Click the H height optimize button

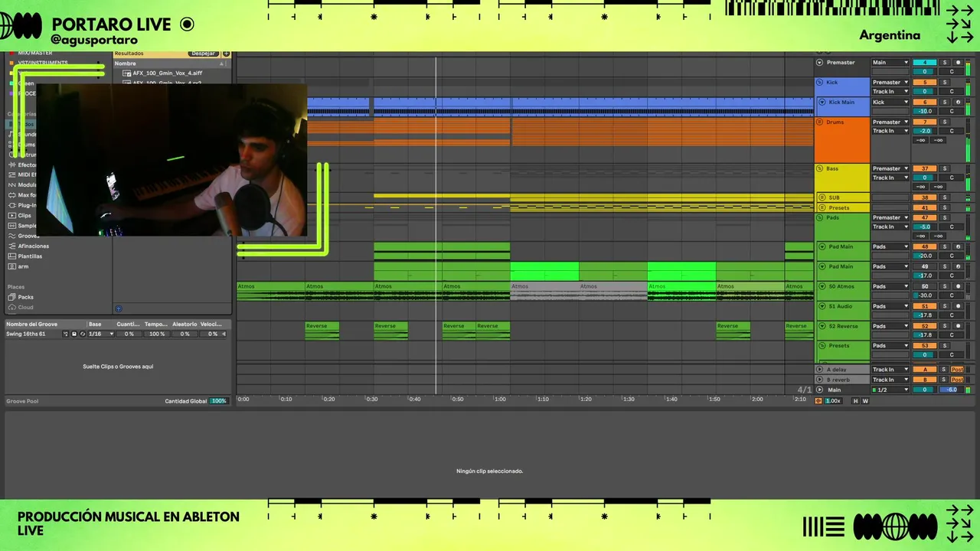click(x=856, y=401)
